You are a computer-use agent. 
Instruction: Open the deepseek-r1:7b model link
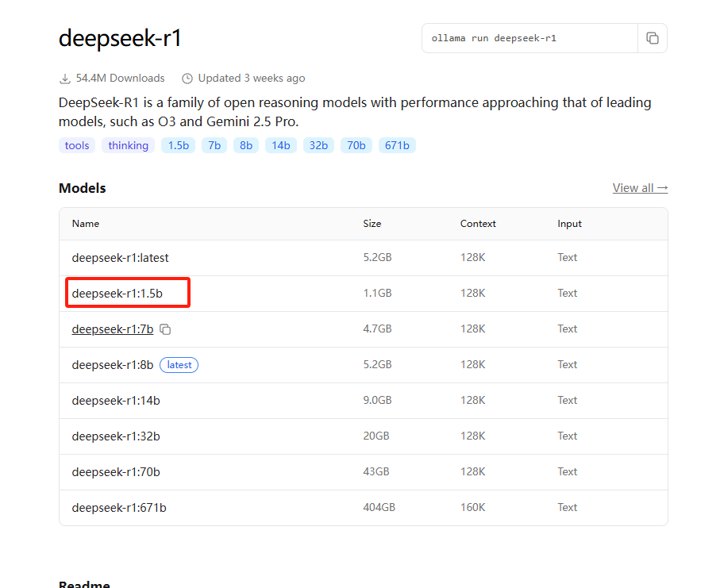(x=113, y=329)
